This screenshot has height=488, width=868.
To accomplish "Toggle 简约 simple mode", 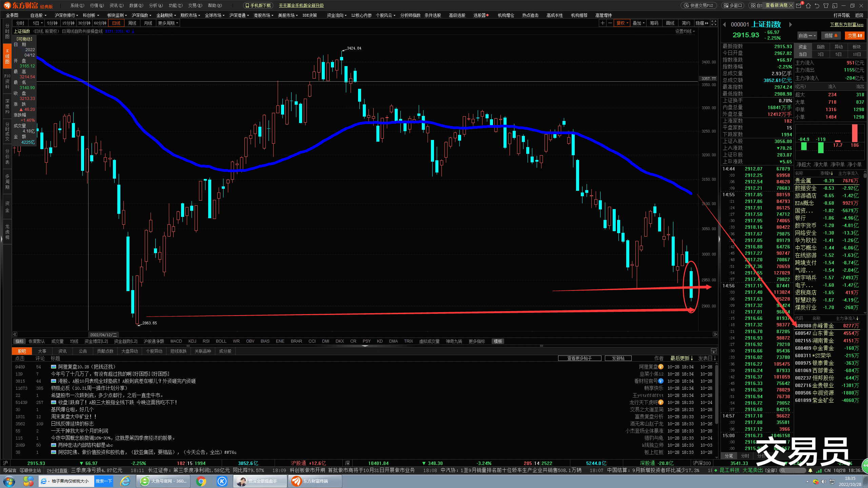I will point(686,23).
